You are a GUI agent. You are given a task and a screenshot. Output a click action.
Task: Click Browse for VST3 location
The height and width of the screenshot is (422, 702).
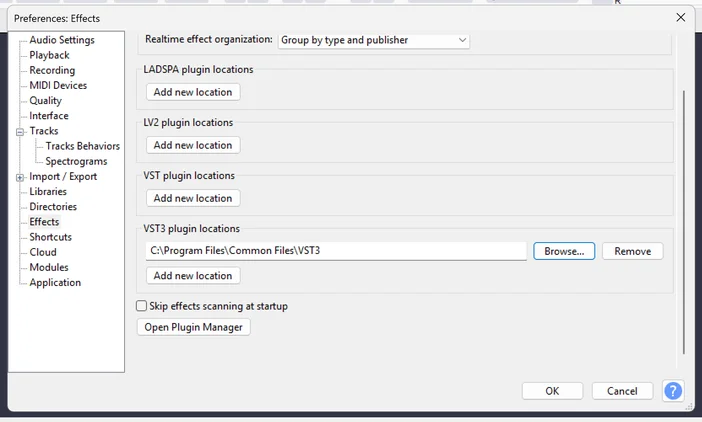point(564,251)
